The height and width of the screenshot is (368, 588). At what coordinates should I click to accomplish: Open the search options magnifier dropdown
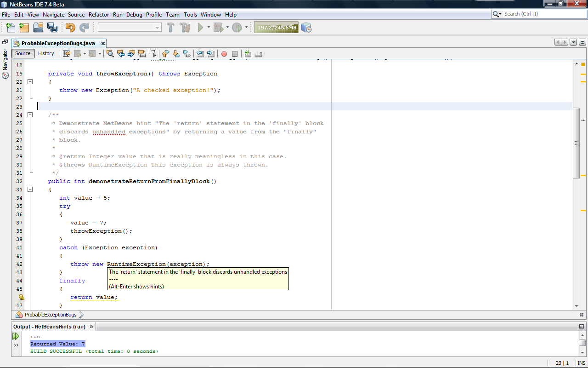(x=497, y=14)
